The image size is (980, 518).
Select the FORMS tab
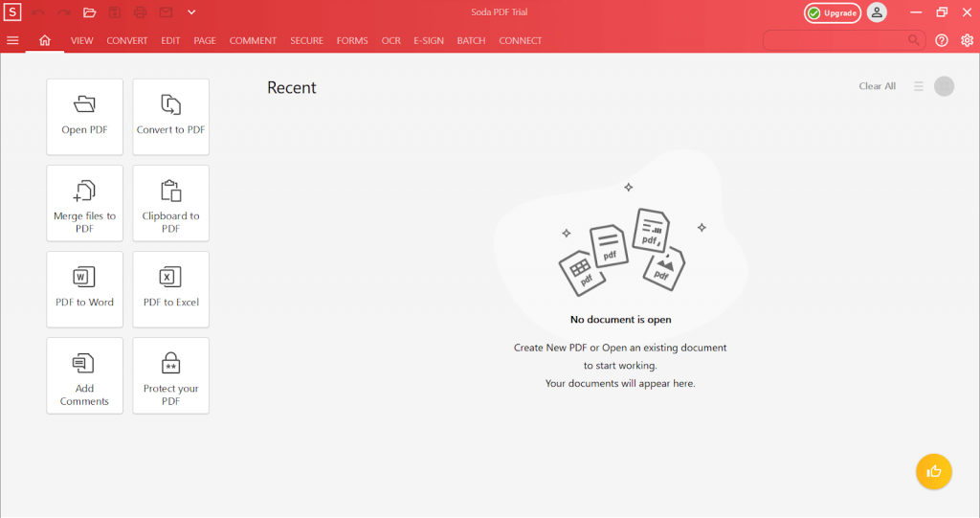(352, 40)
